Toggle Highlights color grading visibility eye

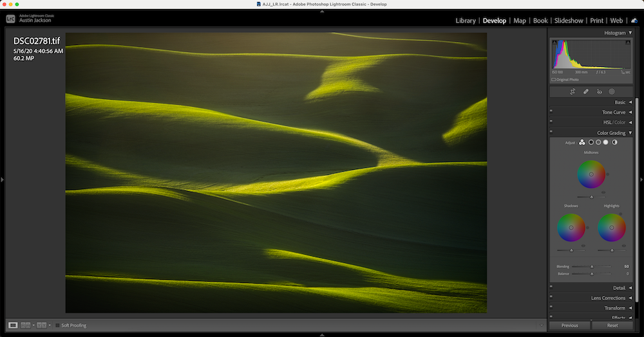[x=624, y=246]
